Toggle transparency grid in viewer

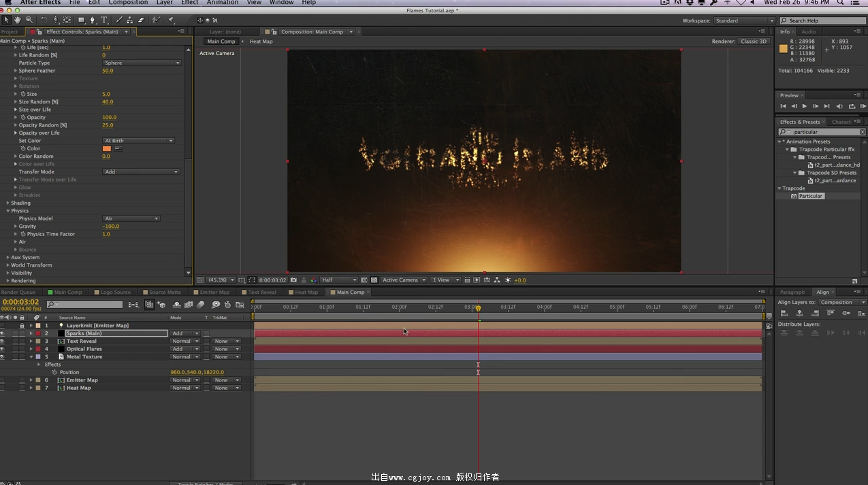tap(374, 280)
